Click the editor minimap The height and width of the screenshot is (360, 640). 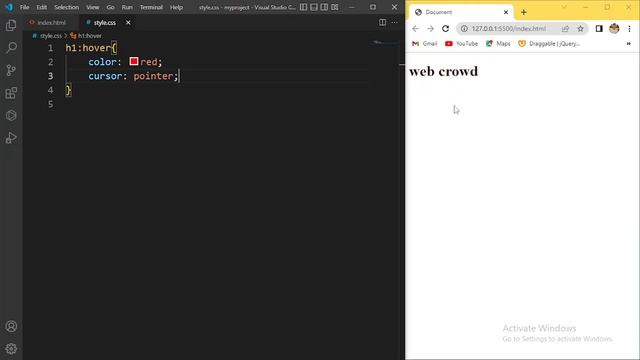point(386,42)
